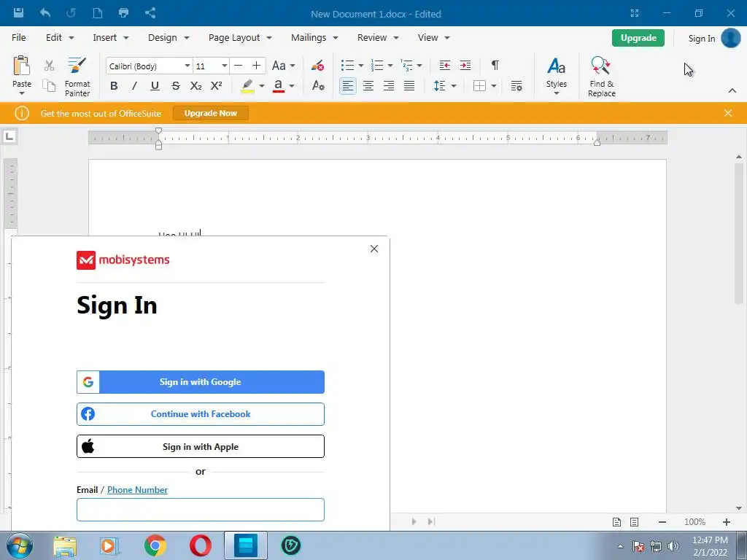The width and height of the screenshot is (747, 560).
Task: Toggle Bold formatting
Action: pos(114,86)
